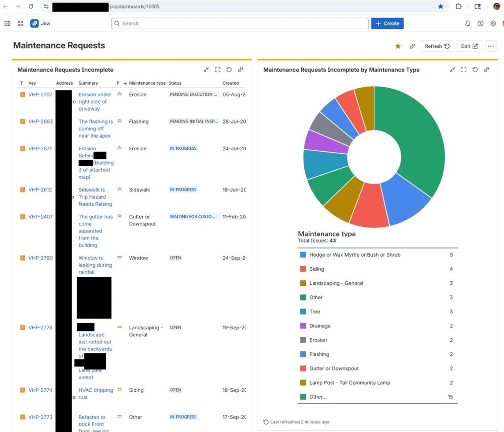Screen dimensions: 504x432
Task: Open issue VHP-2707 from the list
Action: [x=41, y=94]
